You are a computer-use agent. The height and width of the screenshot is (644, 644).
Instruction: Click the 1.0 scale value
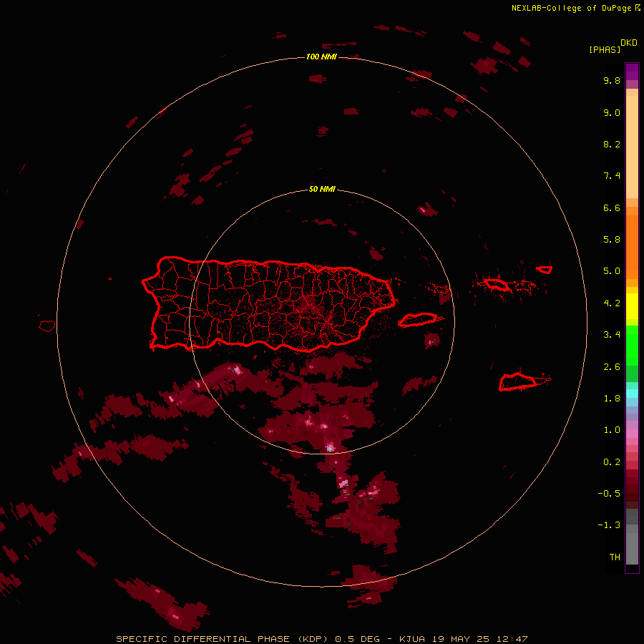pos(612,430)
